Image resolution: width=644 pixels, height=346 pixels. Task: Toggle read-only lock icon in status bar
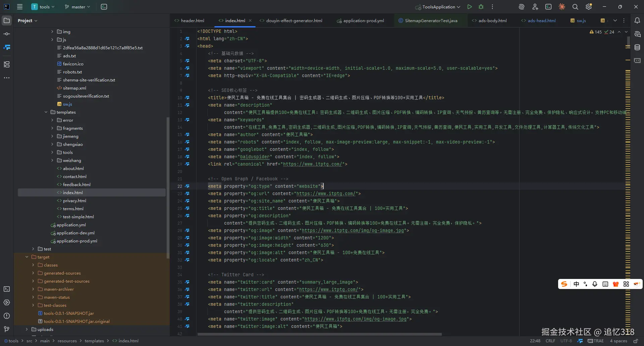click(x=635, y=341)
